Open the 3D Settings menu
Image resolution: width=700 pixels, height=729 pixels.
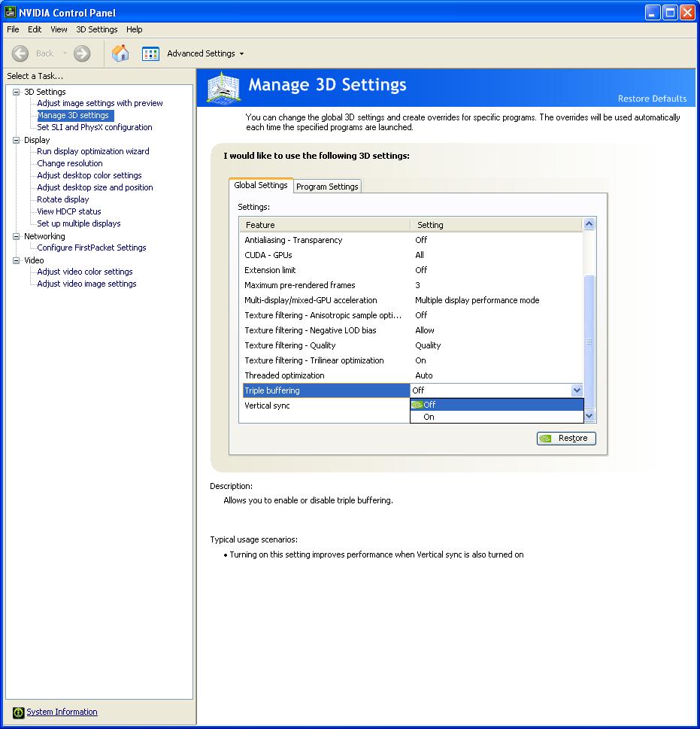pyautogui.click(x=96, y=29)
